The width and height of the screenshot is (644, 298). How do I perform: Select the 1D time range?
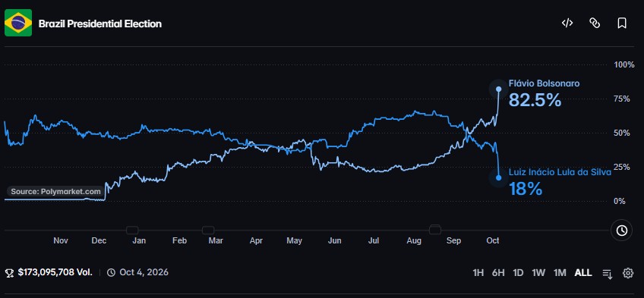[519, 273]
